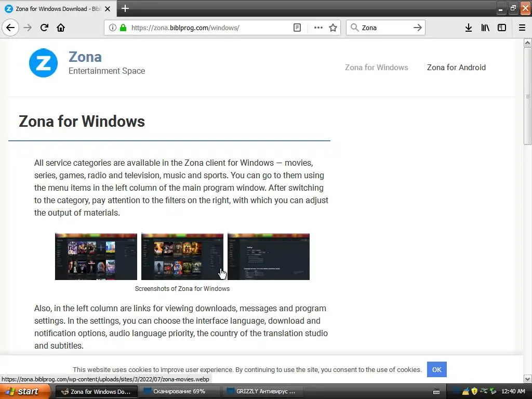The height and width of the screenshot is (399, 532).
Task: Open the first Zona screenshot thumbnail
Action: click(96, 257)
